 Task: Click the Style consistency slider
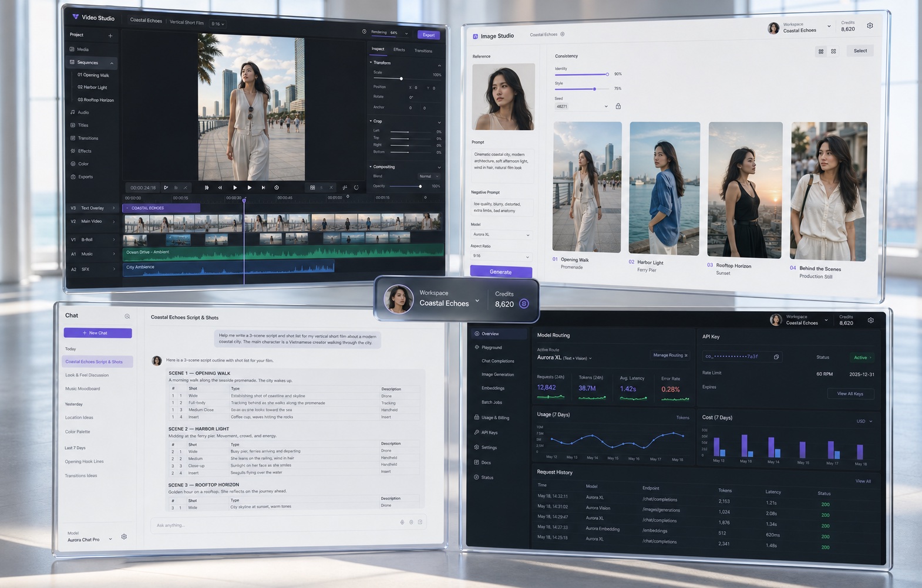click(581, 89)
